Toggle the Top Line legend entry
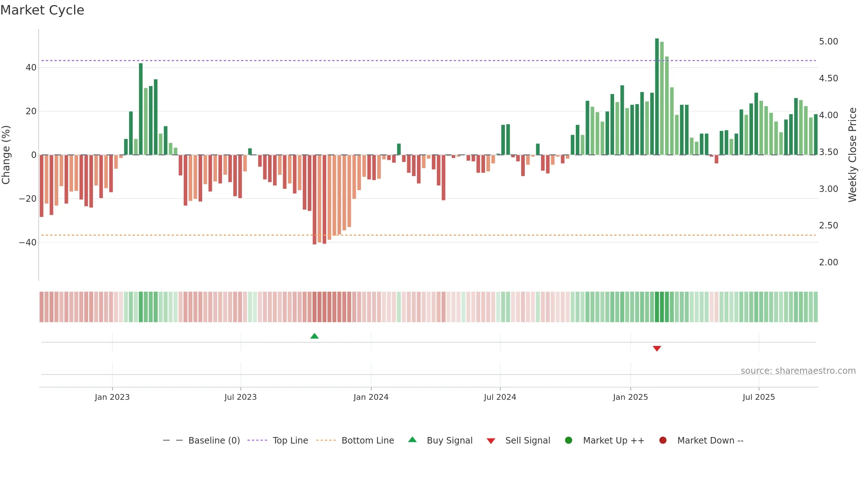This screenshot has height=488, width=868. [x=278, y=441]
